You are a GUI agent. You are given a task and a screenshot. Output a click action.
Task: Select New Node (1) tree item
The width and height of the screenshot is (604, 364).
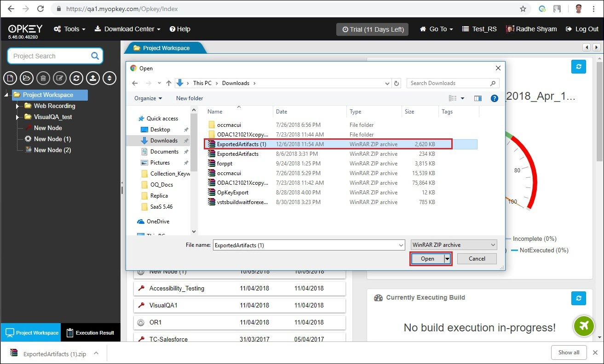click(52, 139)
